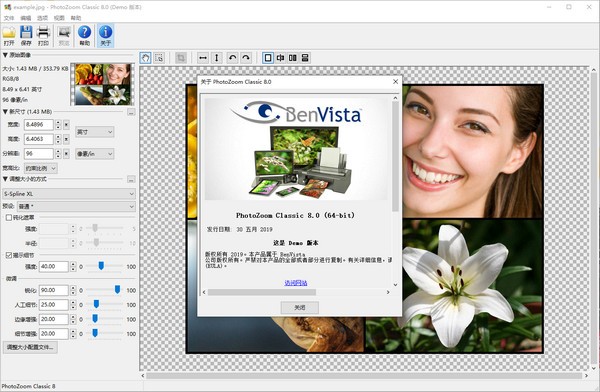The height and width of the screenshot is (392, 600).
Task: Click the 锐化 slider handle at 90
Action: click(x=117, y=290)
